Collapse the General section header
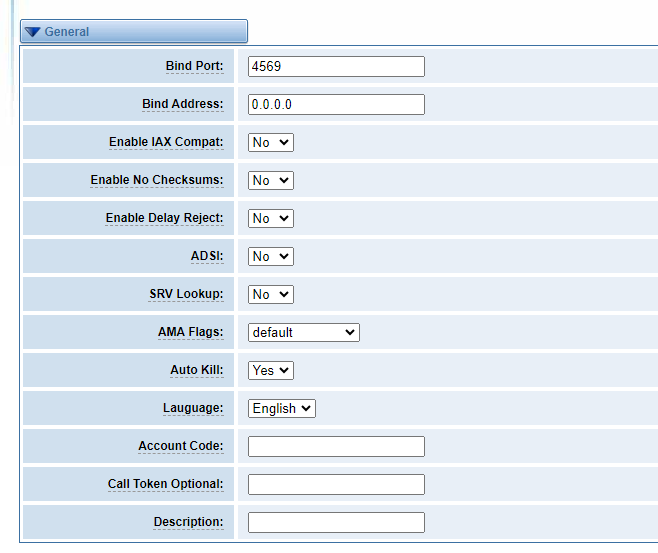 pos(134,31)
